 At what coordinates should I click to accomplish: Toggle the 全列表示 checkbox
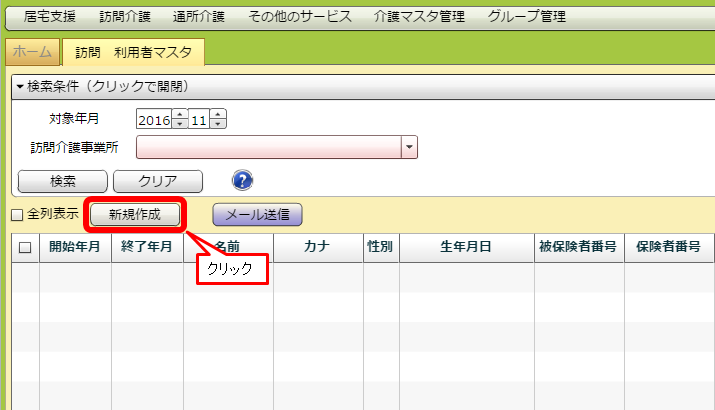click(x=16, y=215)
